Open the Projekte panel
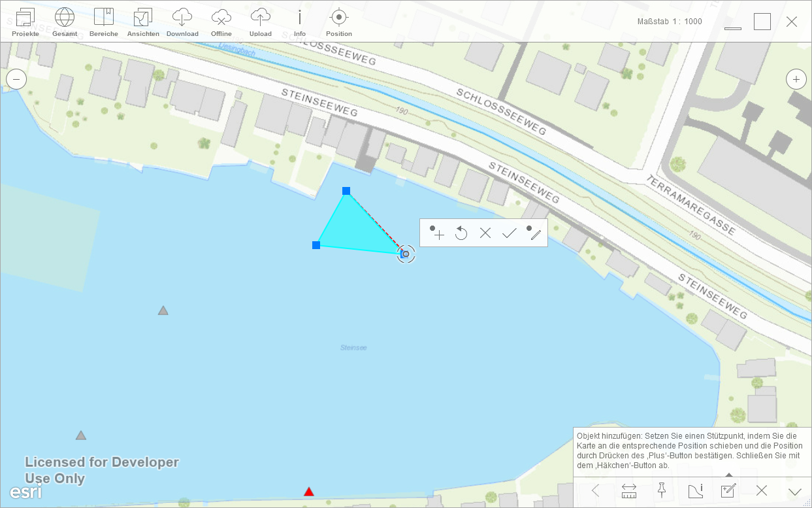The image size is (812, 508). [x=25, y=22]
